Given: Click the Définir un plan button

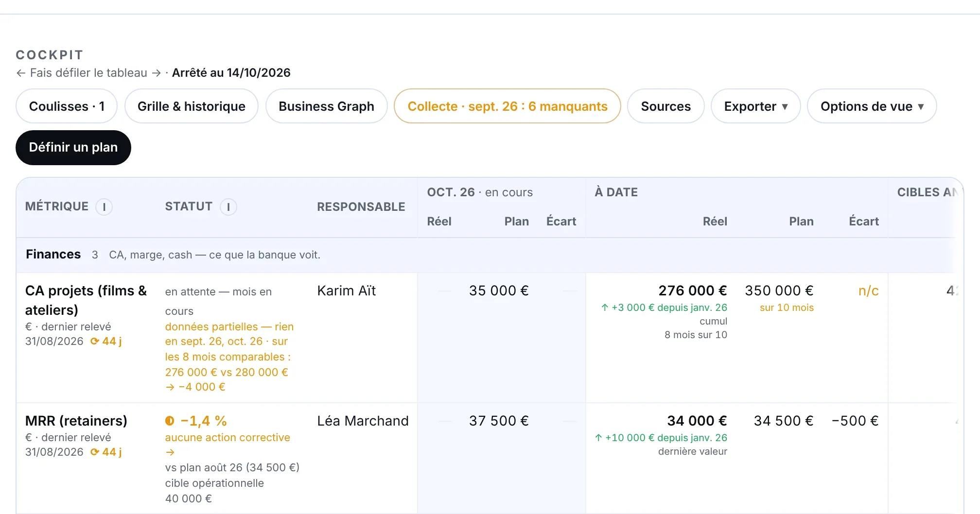Looking at the screenshot, I should (x=73, y=148).
